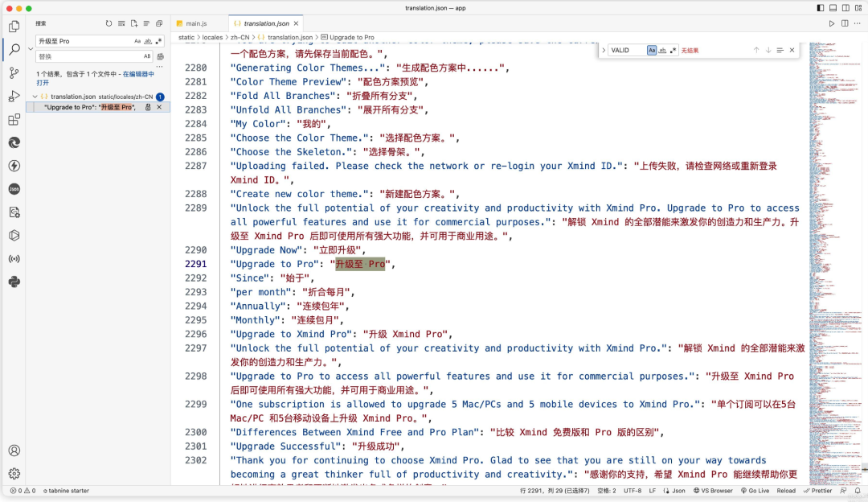
Task: Run the file with the play button
Action: 832,23
